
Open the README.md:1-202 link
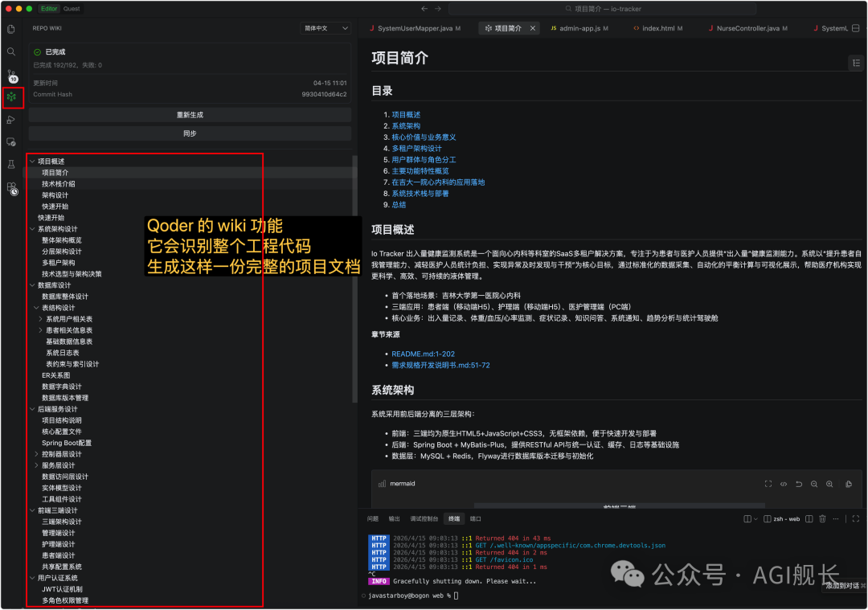pyautogui.click(x=424, y=353)
